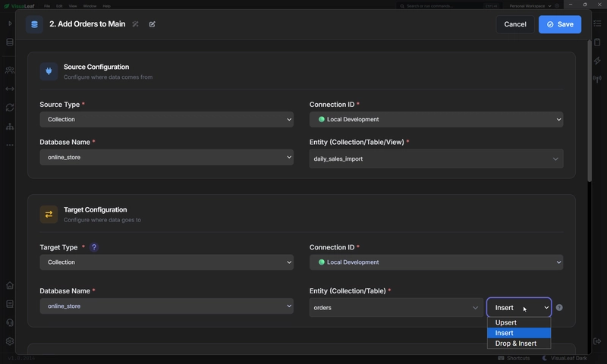Screen dimensions: 607x364
Task: Click the database icon in the left sidebar
Action: tap(10, 42)
